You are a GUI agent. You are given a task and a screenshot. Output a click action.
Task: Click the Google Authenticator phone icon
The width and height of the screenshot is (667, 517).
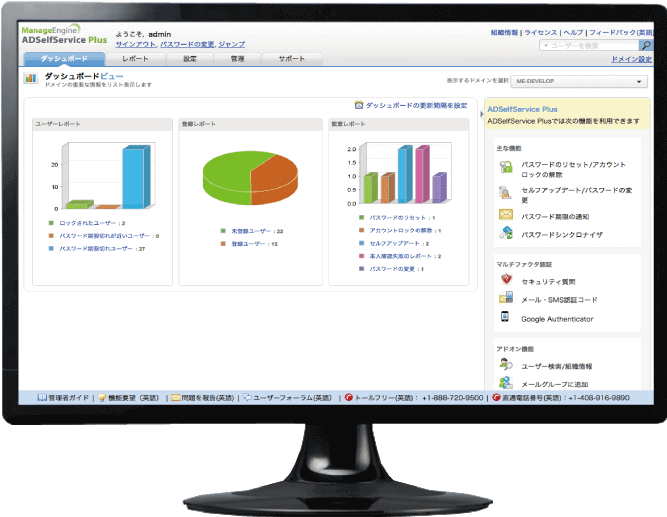[505, 316]
